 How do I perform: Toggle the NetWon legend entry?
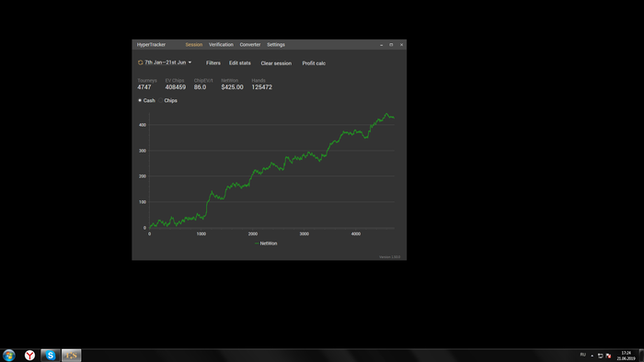[x=266, y=243]
